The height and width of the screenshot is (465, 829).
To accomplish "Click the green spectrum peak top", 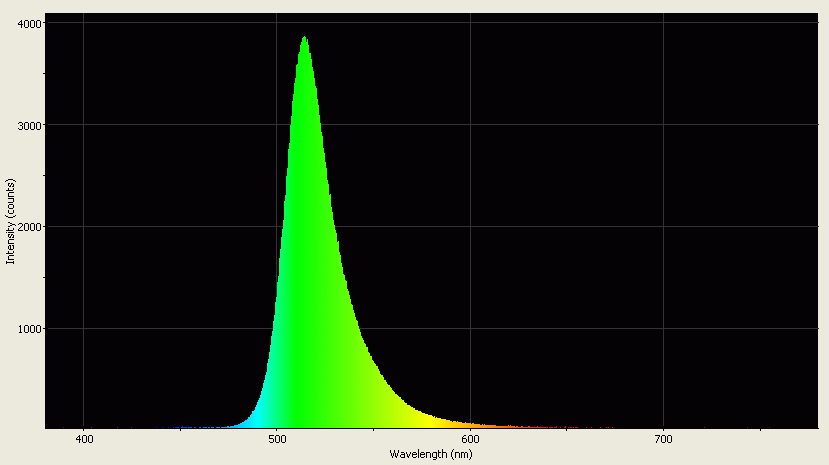I will tap(305, 39).
